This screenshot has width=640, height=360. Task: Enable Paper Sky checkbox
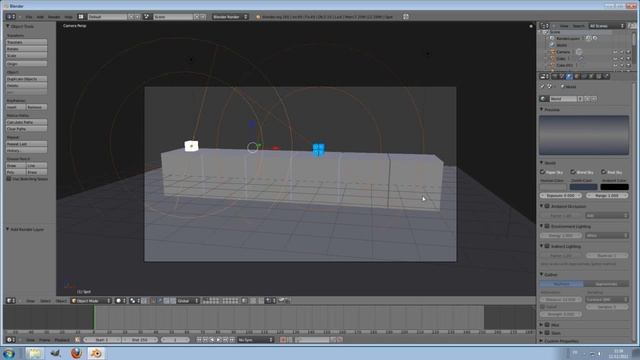(x=543, y=172)
